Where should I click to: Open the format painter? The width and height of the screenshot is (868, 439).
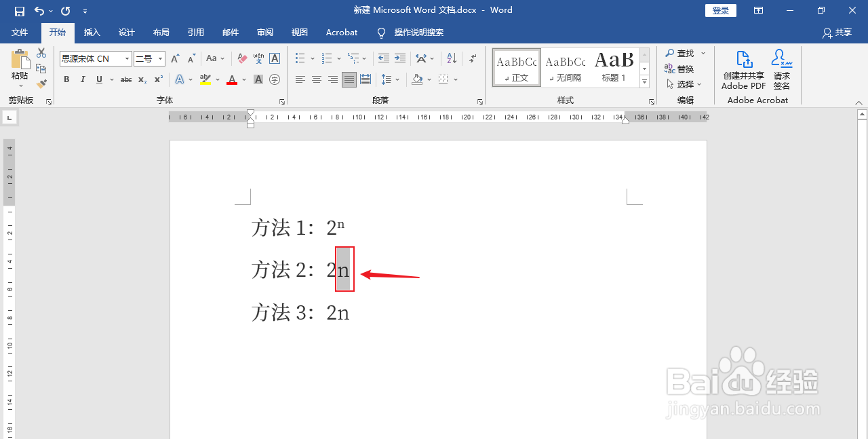point(41,83)
